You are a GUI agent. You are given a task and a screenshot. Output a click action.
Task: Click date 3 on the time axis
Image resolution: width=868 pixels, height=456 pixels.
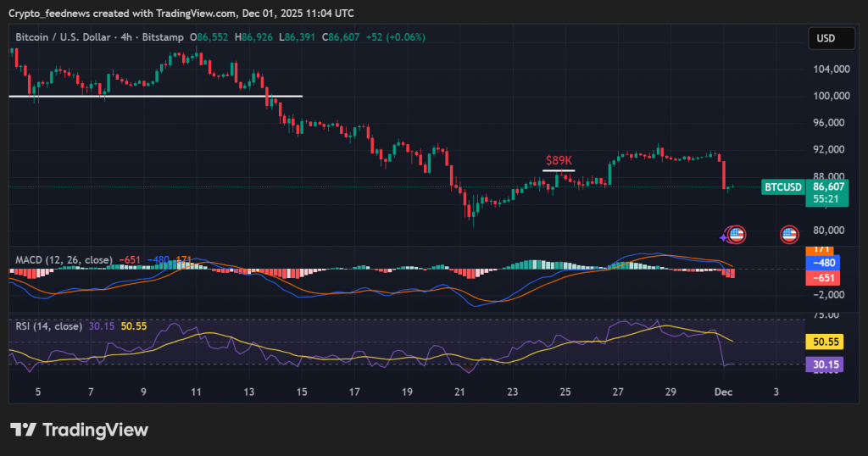click(776, 392)
